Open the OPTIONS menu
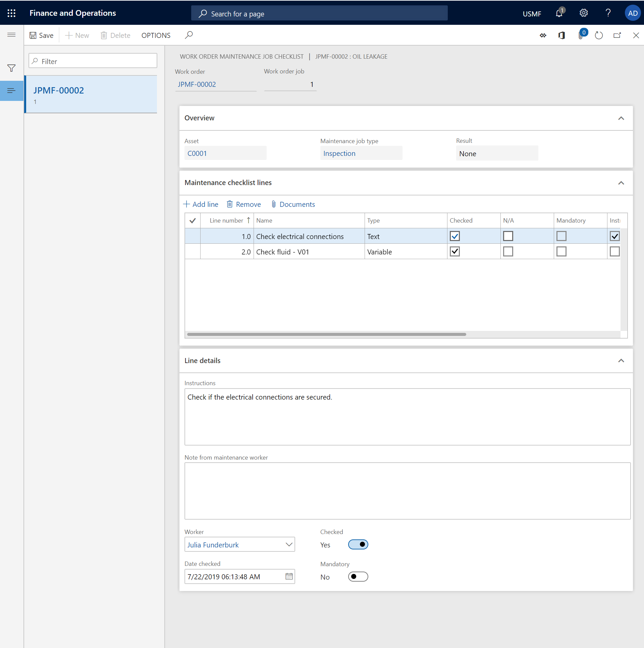Screen dimensions: 644x648 coord(155,35)
